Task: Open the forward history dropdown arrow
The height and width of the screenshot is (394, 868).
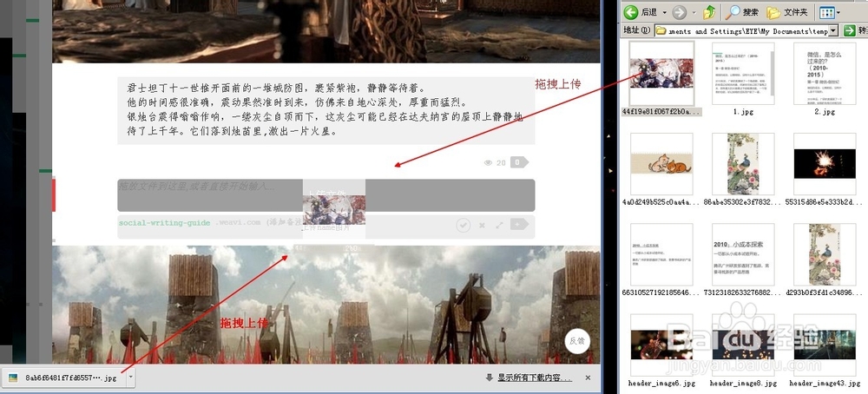Action: click(x=694, y=12)
